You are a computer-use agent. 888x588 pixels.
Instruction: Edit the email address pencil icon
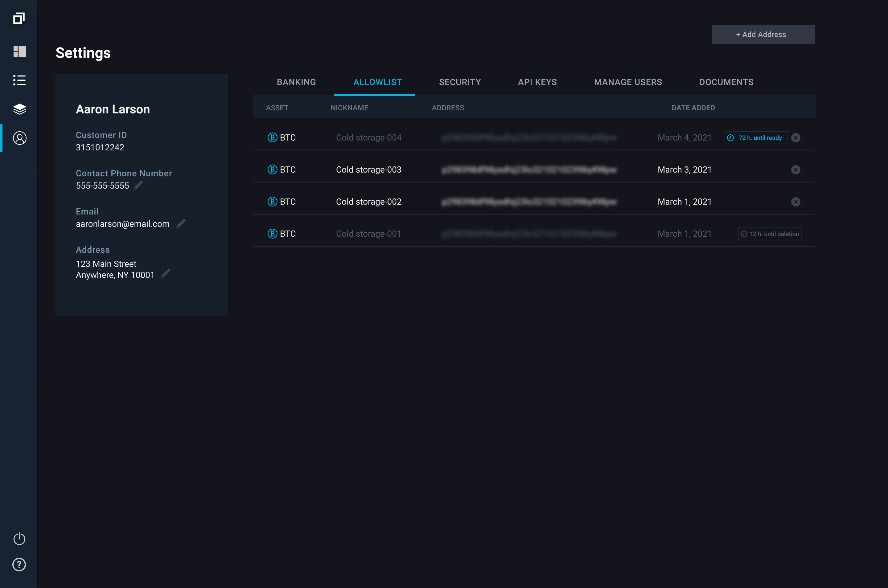pyautogui.click(x=181, y=224)
